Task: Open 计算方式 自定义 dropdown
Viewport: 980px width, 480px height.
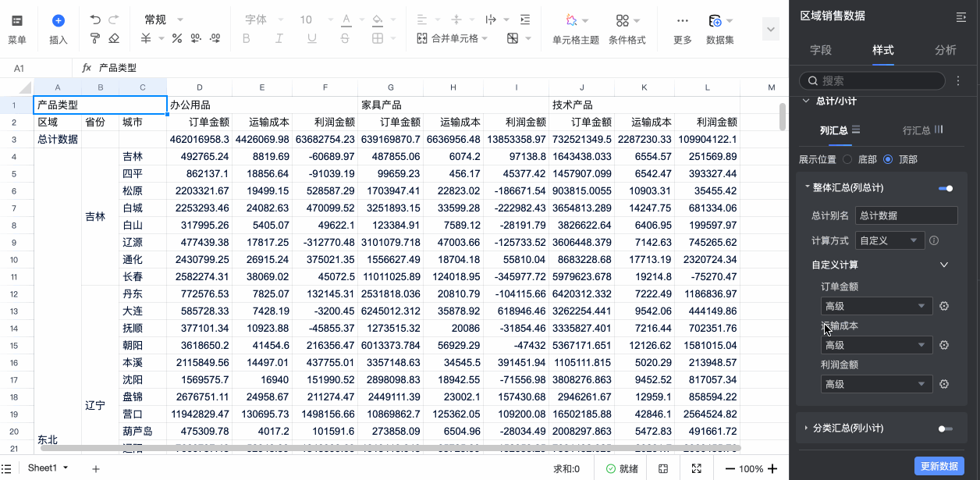Action: 889,240
